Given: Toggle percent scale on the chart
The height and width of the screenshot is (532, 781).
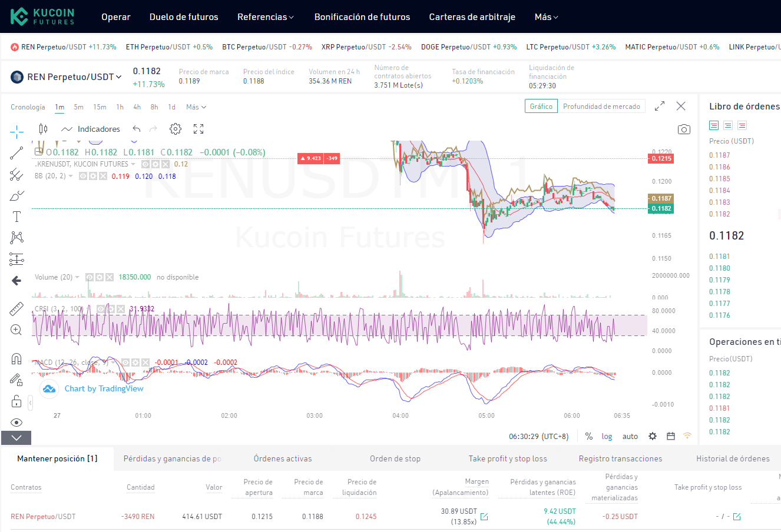Looking at the screenshot, I should click(x=589, y=436).
